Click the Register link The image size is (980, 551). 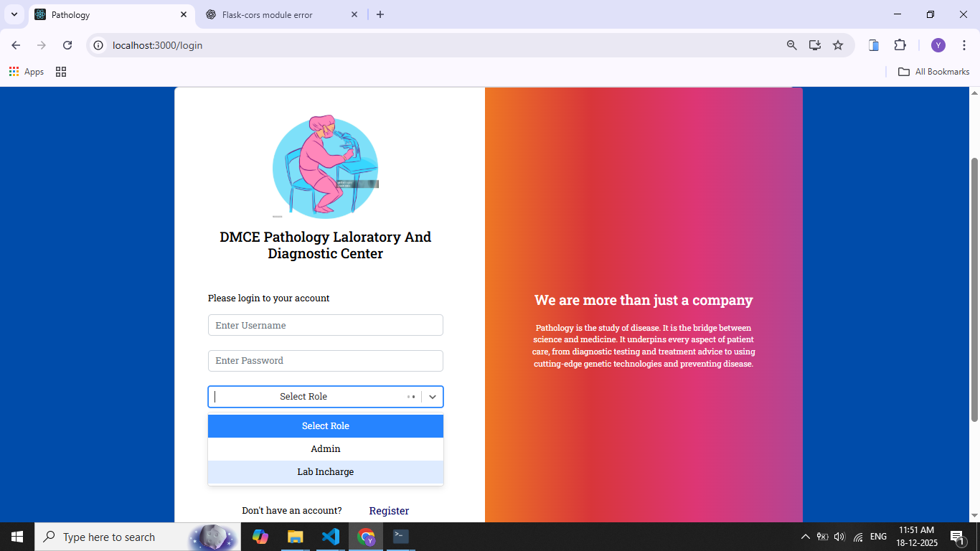click(x=389, y=511)
